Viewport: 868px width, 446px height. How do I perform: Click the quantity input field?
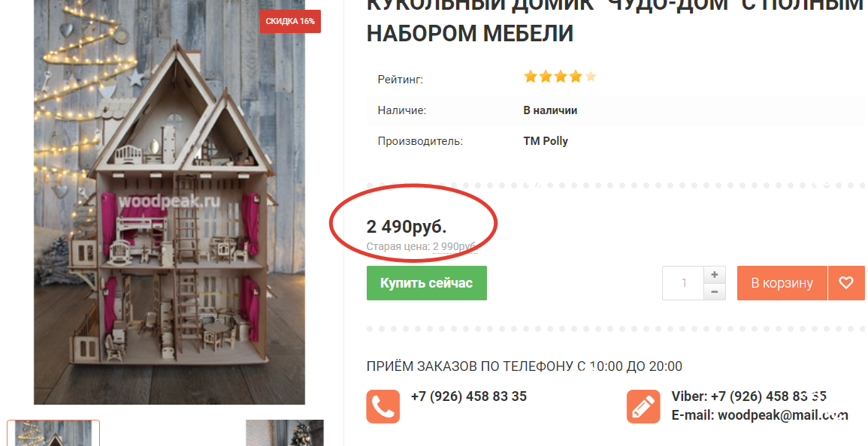(684, 283)
